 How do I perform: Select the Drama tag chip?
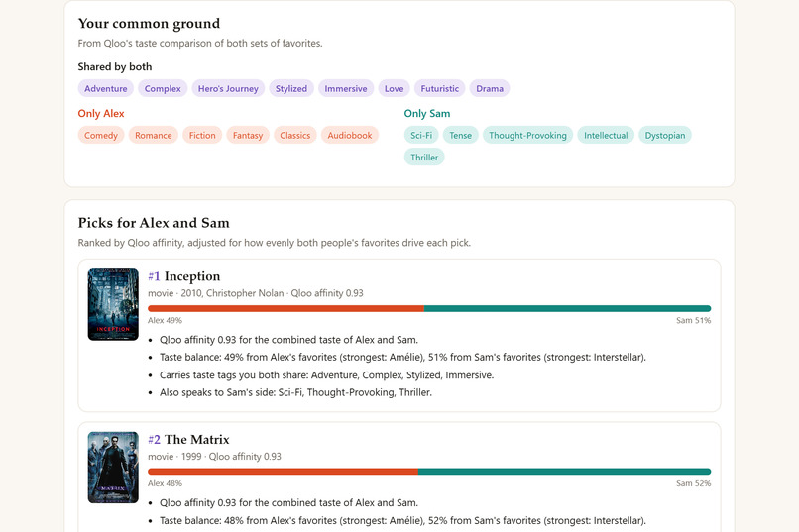click(x=489, y=88)
